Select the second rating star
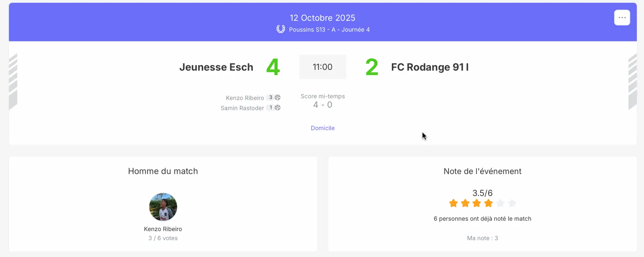The image size is (644, 257). 465,203
